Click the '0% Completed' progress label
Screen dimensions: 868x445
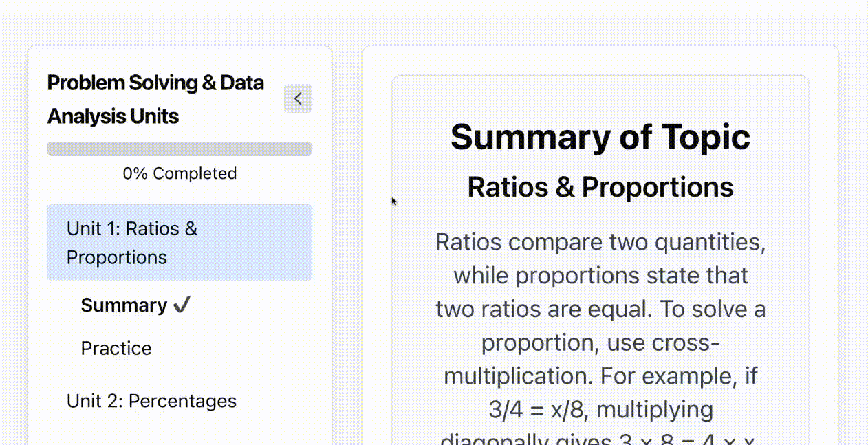[180, 173]
